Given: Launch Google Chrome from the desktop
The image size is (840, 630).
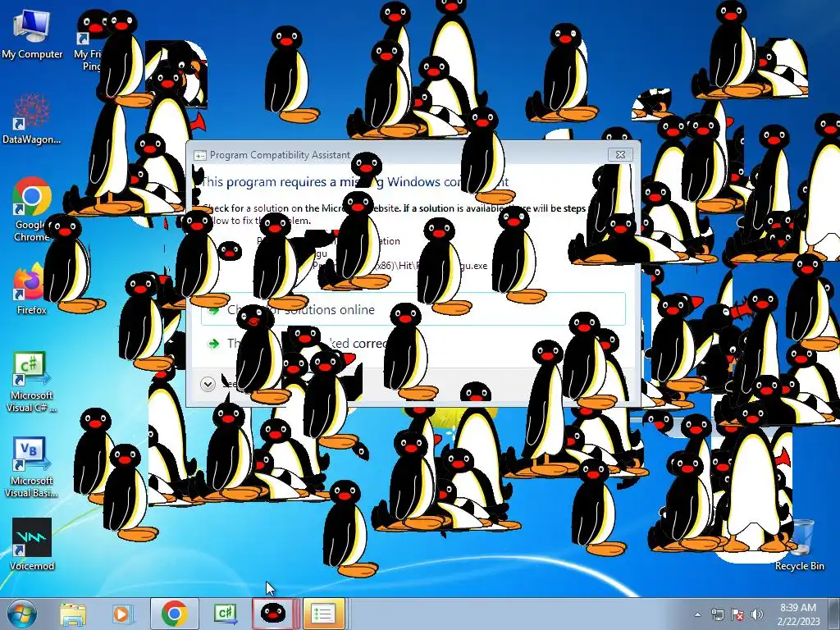Looking at the screenshot, I should pos(32,210).
